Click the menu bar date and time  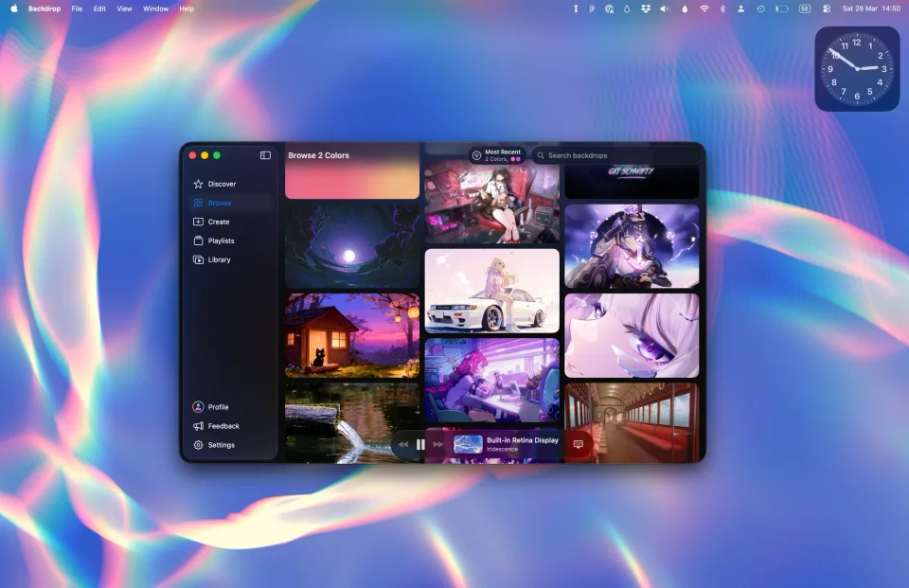coord(871,9)
